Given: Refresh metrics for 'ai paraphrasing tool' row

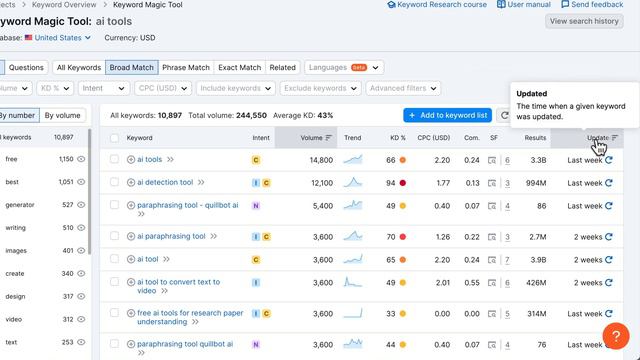Looking at the screenshot, I should click(609, 237).
